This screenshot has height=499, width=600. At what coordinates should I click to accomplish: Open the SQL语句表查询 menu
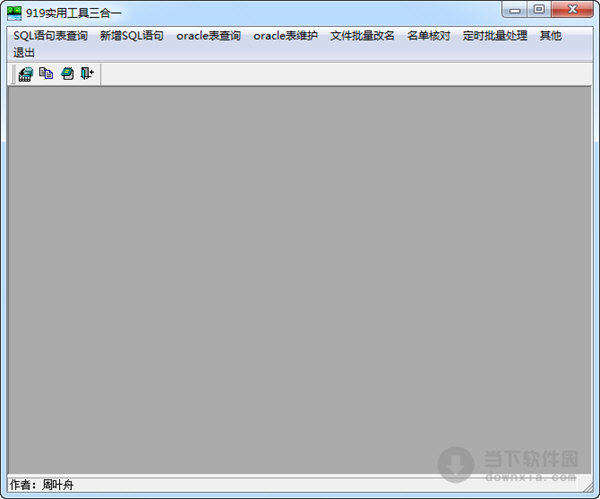(51, 36)
